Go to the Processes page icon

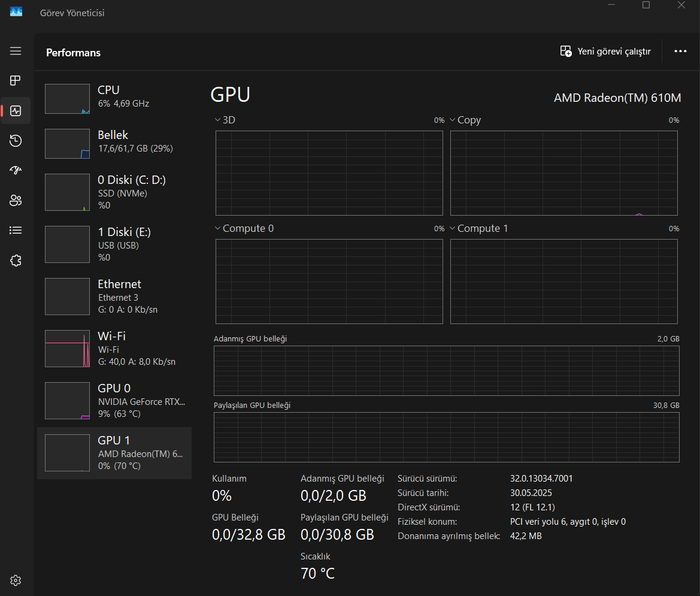tap(16, 80)
